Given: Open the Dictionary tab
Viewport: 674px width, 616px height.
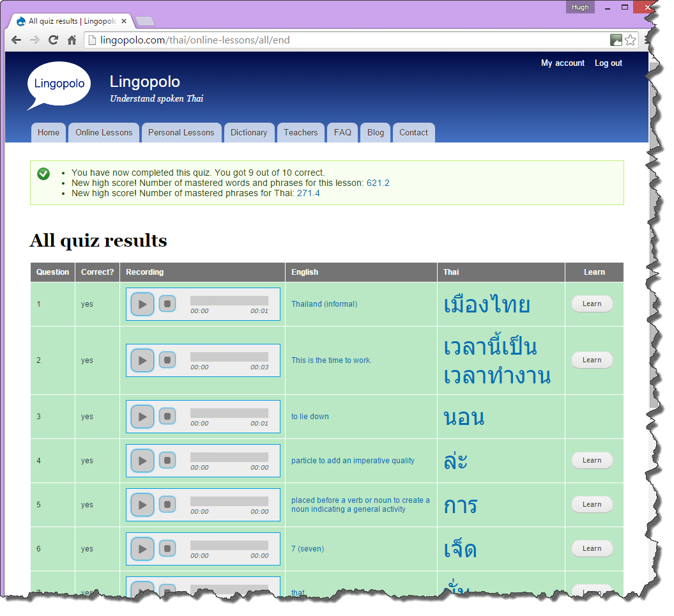Looking at the screenshot, I should pos(249,132).
